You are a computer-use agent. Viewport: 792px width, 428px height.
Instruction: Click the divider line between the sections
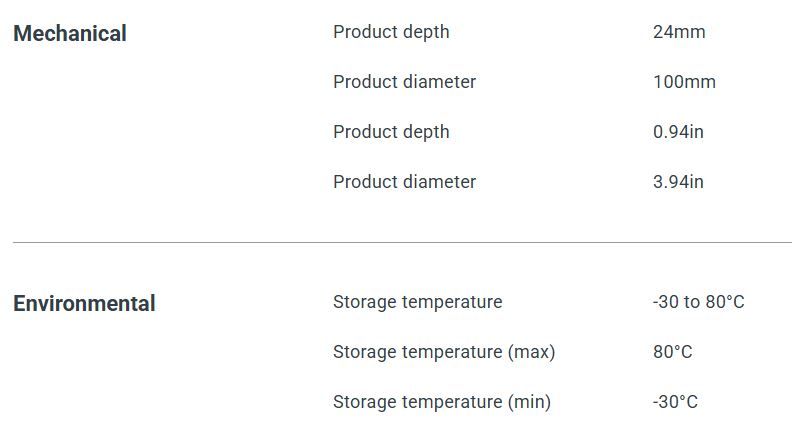402,242
